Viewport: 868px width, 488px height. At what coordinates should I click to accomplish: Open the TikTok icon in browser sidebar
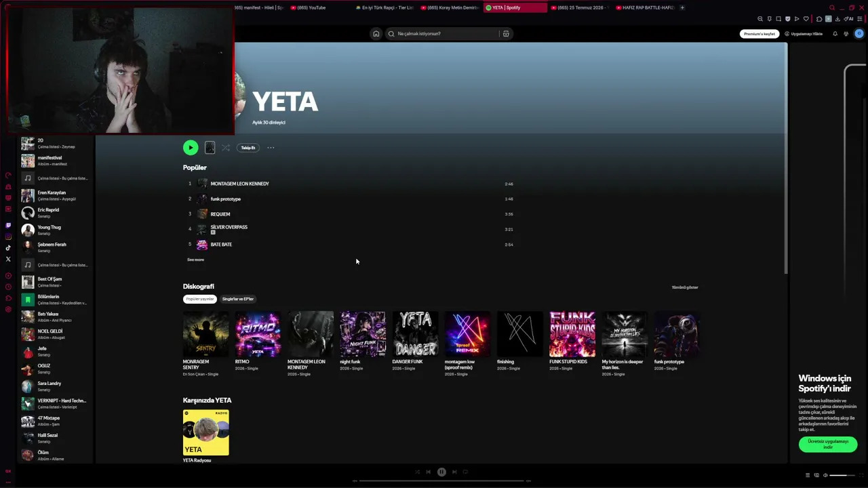point(8,248)
